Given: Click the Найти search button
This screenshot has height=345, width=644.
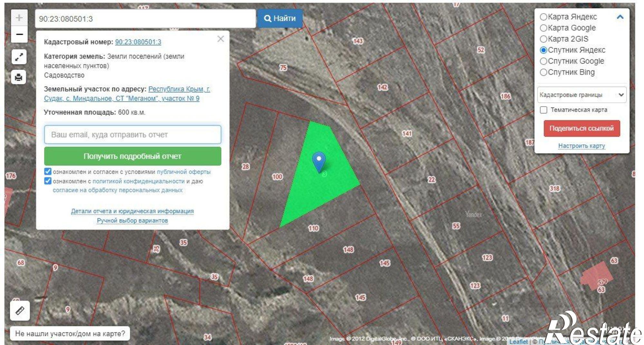Looking at the screenshot, I should (x=280, y=18).
